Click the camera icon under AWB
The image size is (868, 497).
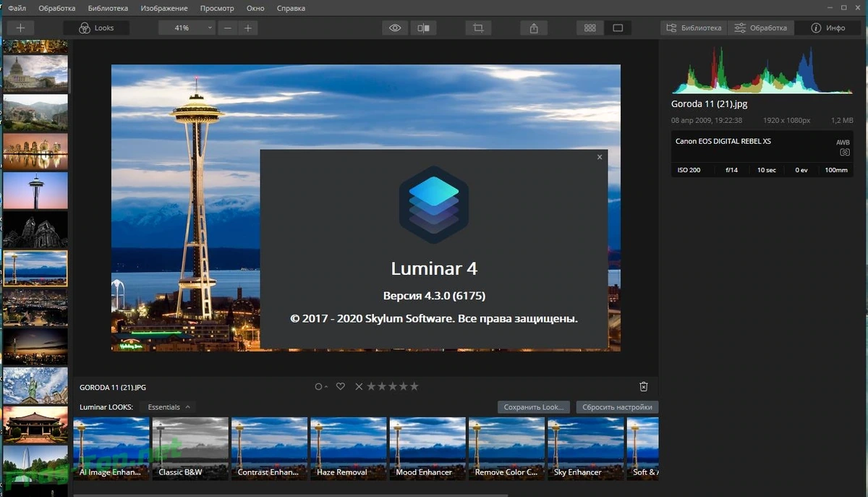click(844, 153)
